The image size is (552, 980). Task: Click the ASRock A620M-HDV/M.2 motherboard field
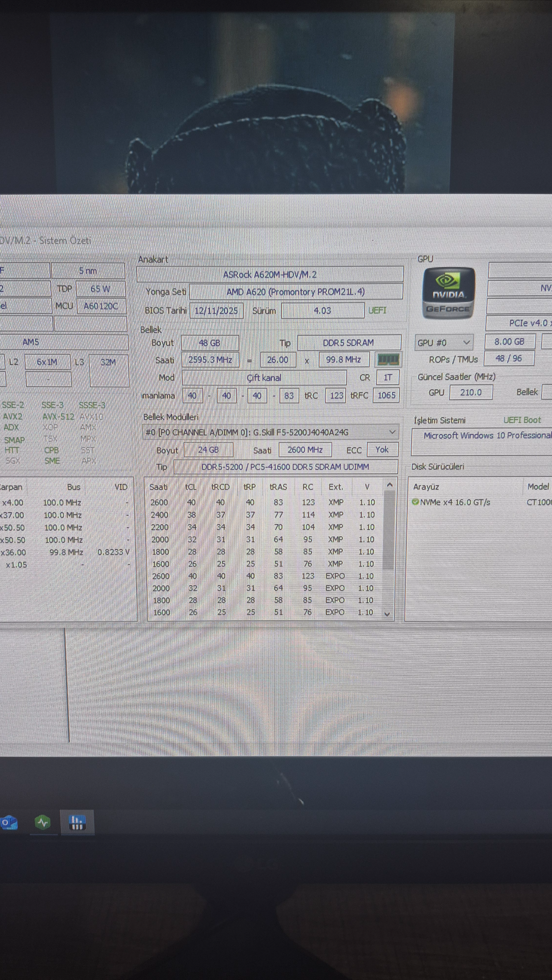[x=270, y=274]
